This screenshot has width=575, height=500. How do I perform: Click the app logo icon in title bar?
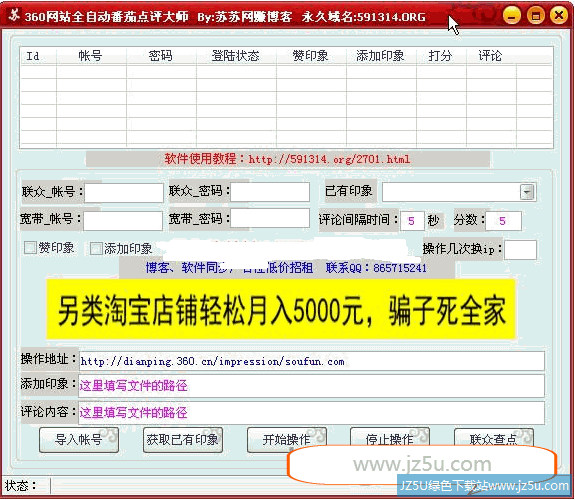coord(14,15)
